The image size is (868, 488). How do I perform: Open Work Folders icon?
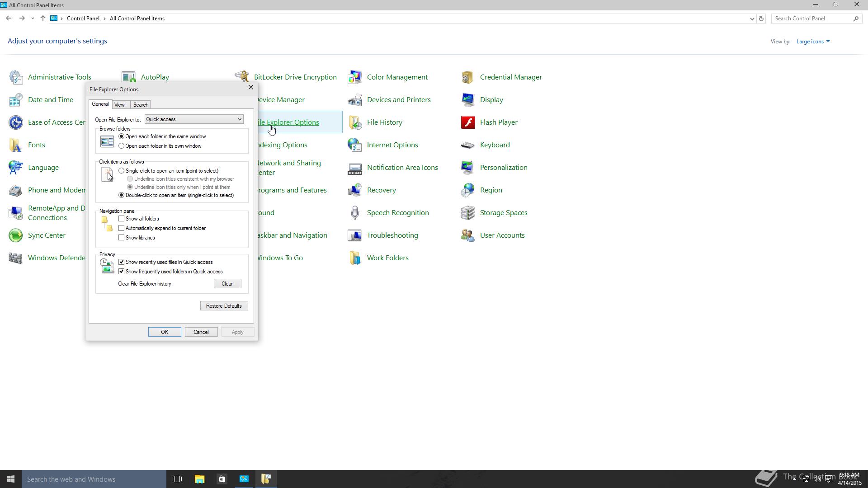(355, 258)
